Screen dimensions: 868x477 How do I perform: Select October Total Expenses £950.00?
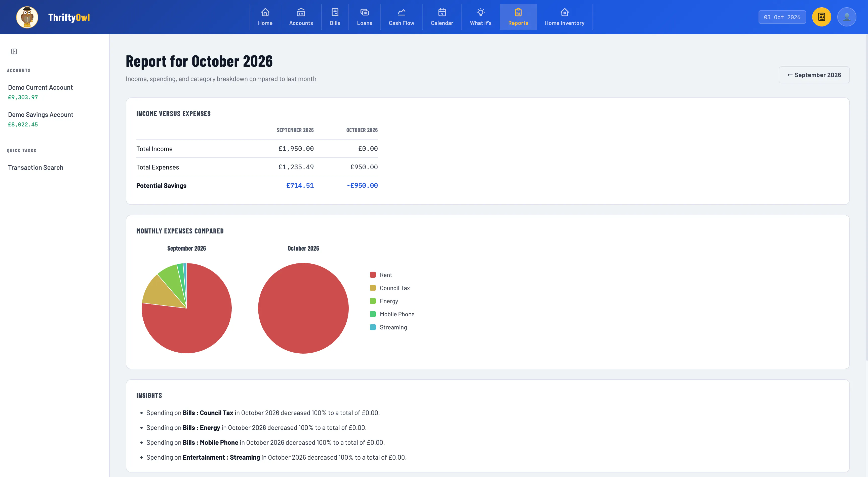click(x=364, y=167)
